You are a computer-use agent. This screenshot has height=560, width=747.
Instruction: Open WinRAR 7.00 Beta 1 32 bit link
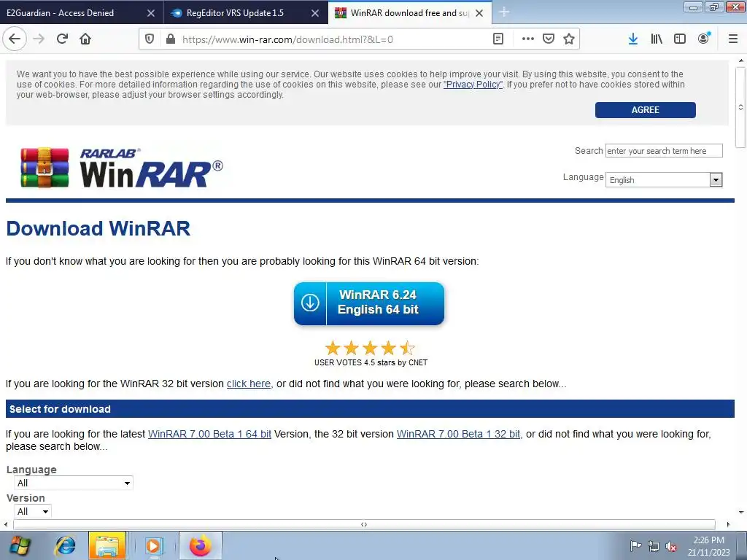point(458,435)
